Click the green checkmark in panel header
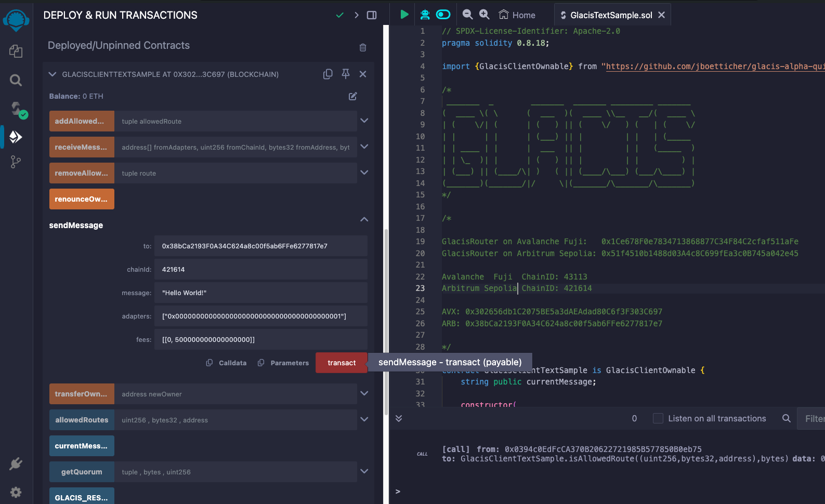 click(339, 15)
